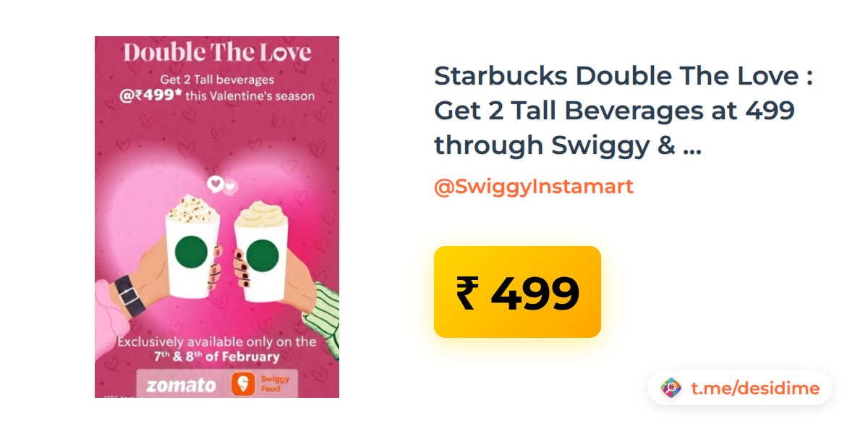Click the @₹499* offer text on the poster

tap(150, 95)
